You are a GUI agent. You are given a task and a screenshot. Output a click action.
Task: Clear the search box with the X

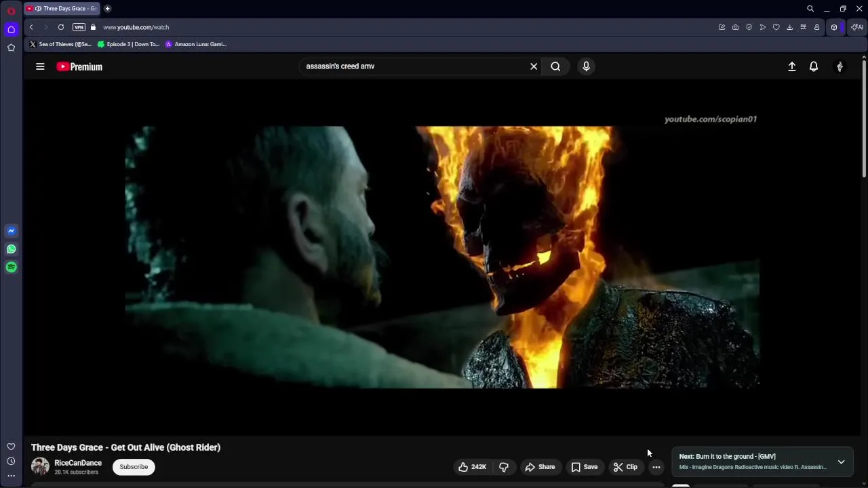[534, 66]
